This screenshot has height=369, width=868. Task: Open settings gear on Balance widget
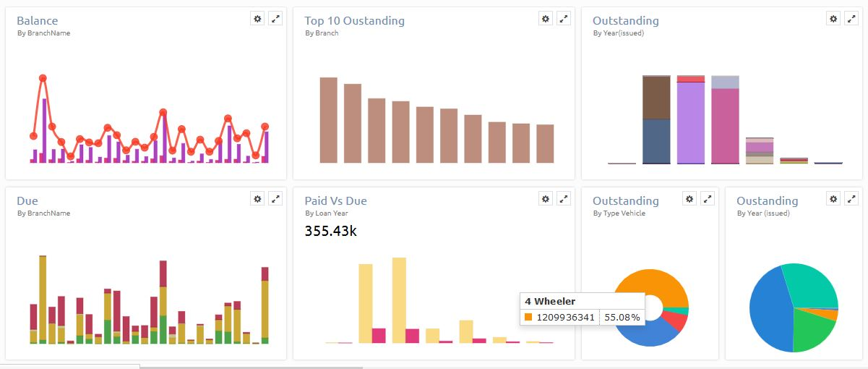pos(257,19)
